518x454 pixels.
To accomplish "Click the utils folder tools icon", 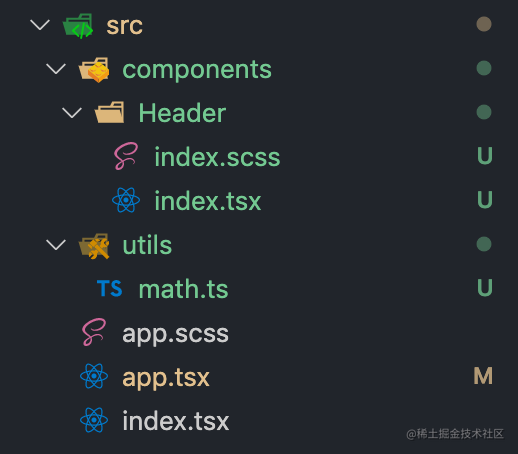I will point(94,246).
